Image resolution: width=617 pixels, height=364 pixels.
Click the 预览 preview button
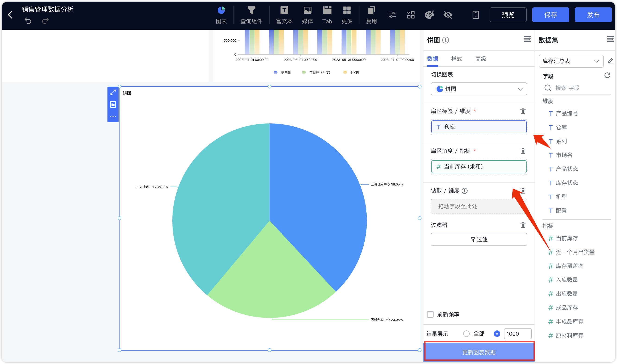pyautogui.click(x=508, y=15)
